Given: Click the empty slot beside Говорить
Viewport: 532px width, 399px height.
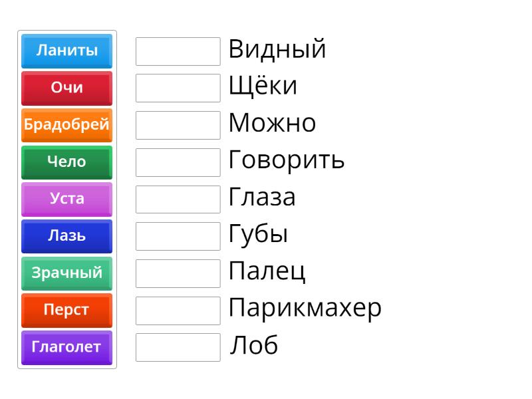Looking at the screenshot, I should (177, 162).
